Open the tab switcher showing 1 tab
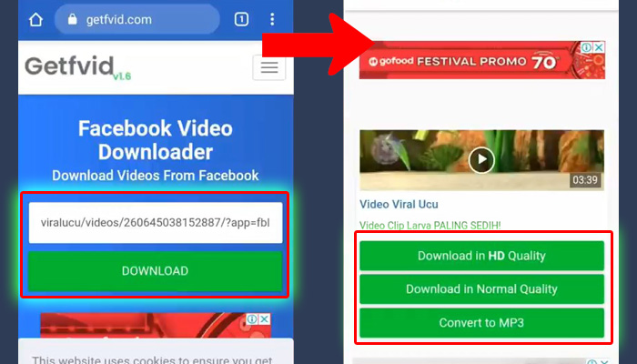This screenshot has height=364, width=637. [241, 19]
